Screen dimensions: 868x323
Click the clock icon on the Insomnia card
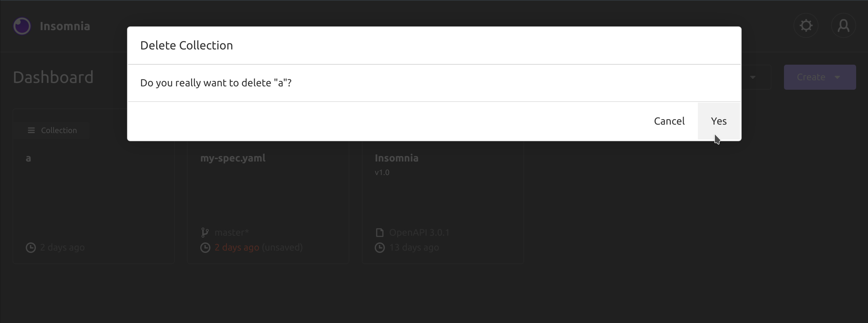[x=379, y=247]
